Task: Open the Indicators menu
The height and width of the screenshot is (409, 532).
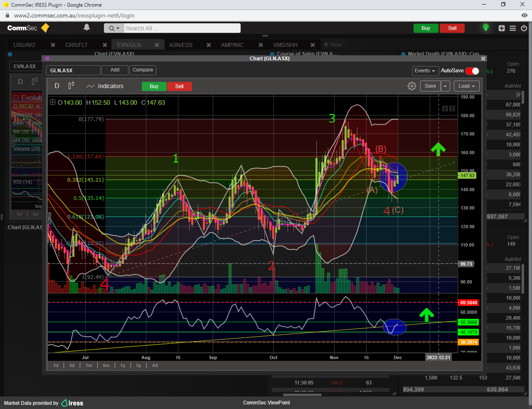Action: [105, 86]
